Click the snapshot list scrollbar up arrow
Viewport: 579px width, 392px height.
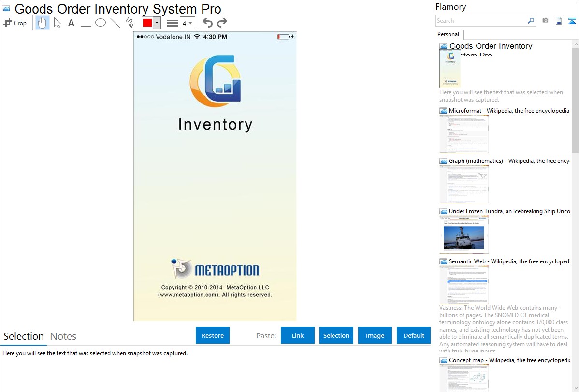coord(575,44)
